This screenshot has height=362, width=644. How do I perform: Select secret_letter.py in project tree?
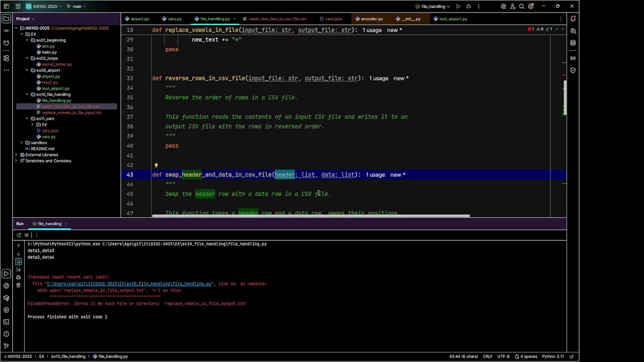56,64
